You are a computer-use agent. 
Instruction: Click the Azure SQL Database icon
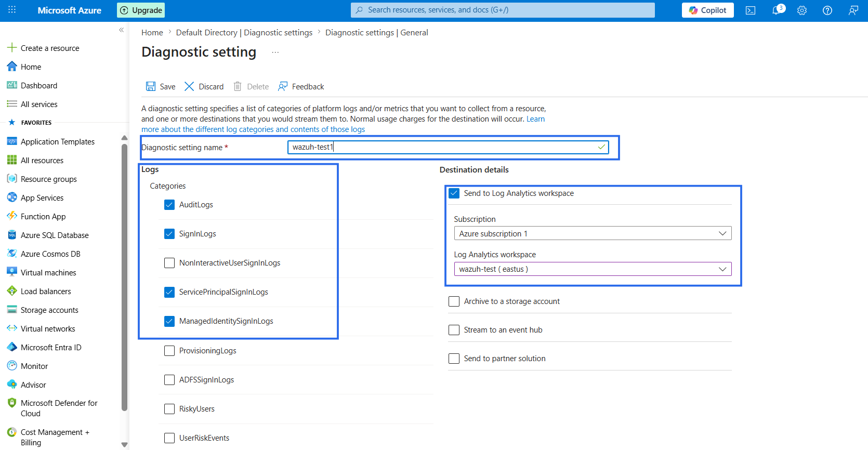(x=12, y=235)
